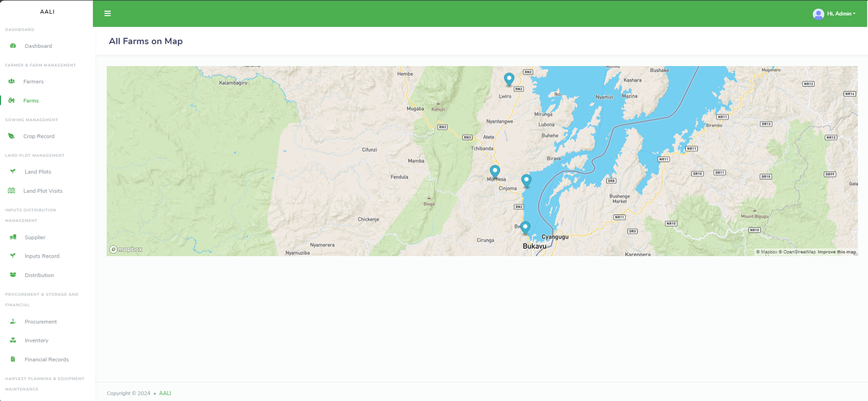Screen dimensions: 868x401
Task: Click the Dashboard gauge icon
Action: click(x=13, y=46)
